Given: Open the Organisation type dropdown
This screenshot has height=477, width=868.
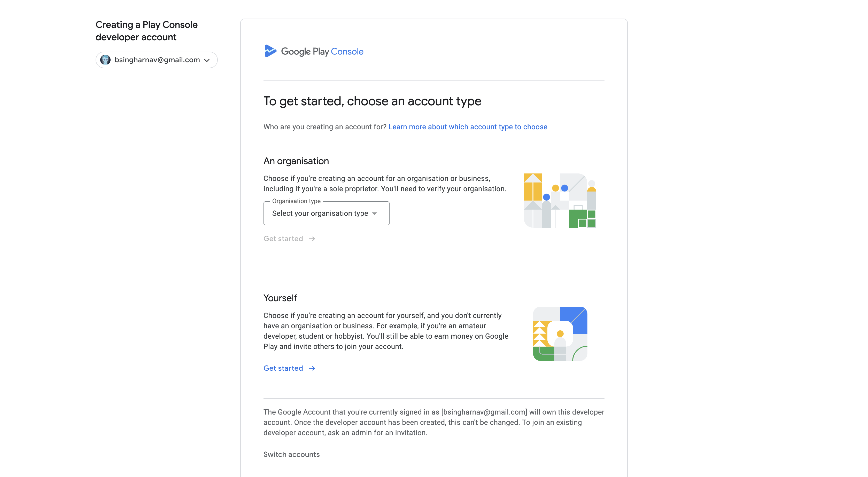Looking at the screenshot, I should (326, 213).
